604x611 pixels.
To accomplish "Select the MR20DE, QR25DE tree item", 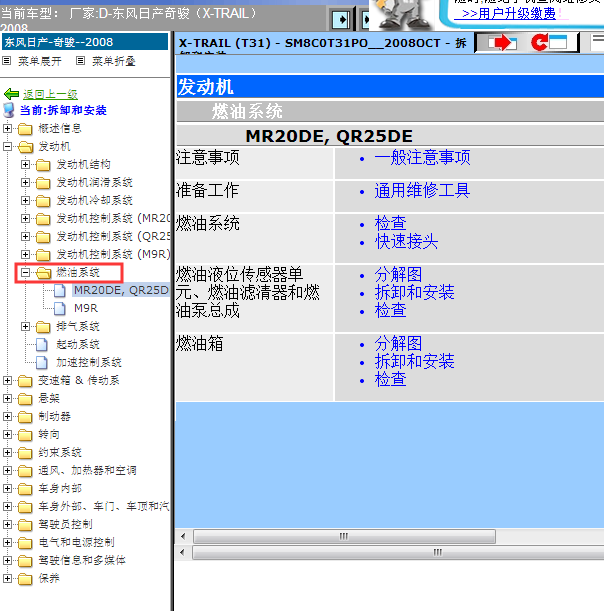I will [x=121, y=290].
